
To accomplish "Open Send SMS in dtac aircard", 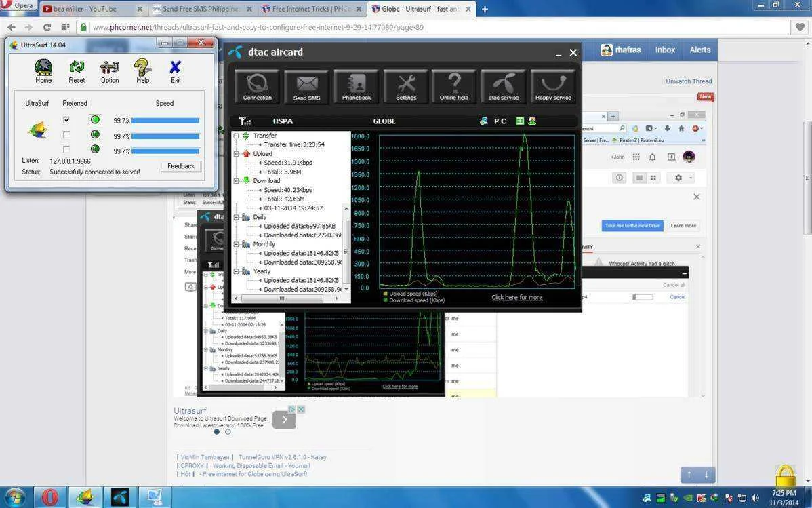I will coord(306,87).
